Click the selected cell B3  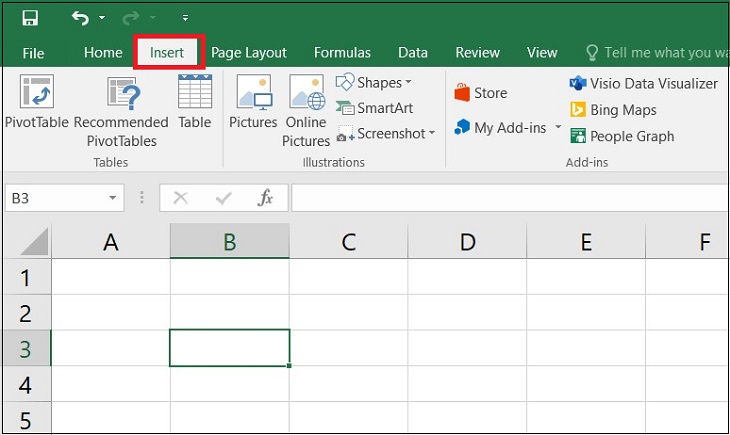(x=230, y=348)
